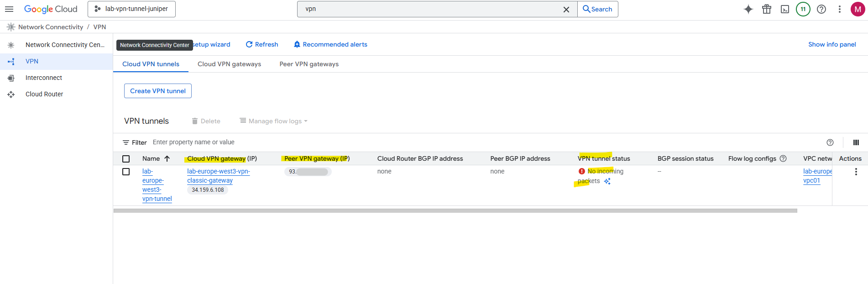
Task: Sort by Name using the arrow icon
Action: pyautogui.click(x=167, y=158)
